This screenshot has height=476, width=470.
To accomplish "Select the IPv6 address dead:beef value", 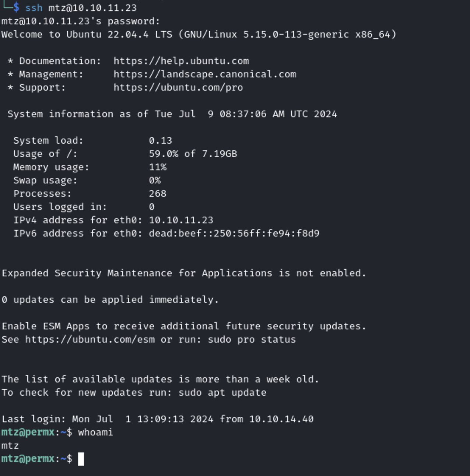I will coord(234,233).
